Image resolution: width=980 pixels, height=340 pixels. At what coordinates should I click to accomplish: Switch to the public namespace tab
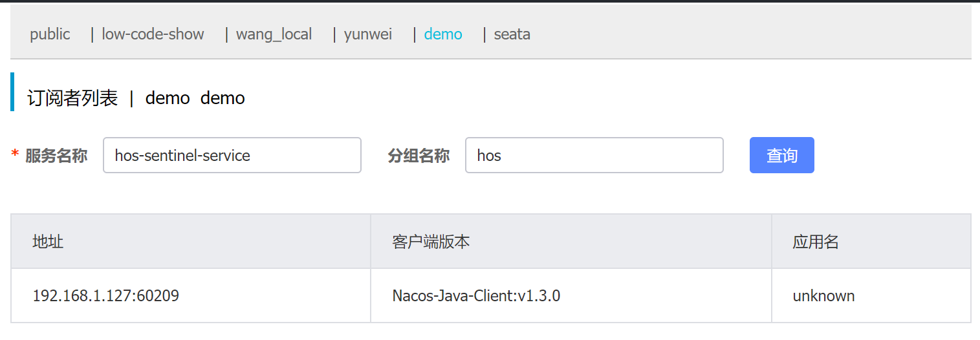50,34
